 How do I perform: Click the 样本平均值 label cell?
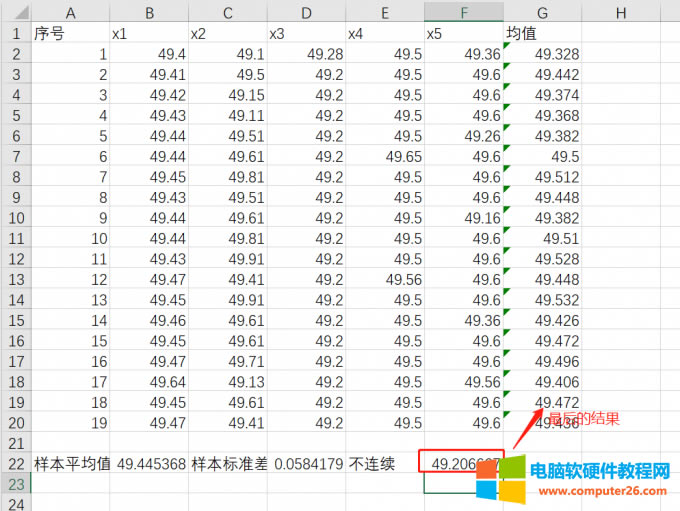(71, 463)
